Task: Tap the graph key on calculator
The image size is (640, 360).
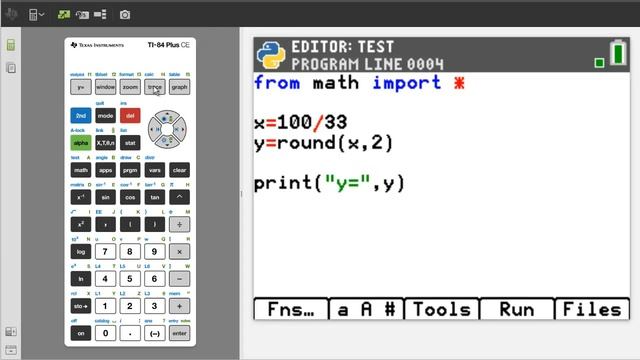Action: (x=180, y=87)
